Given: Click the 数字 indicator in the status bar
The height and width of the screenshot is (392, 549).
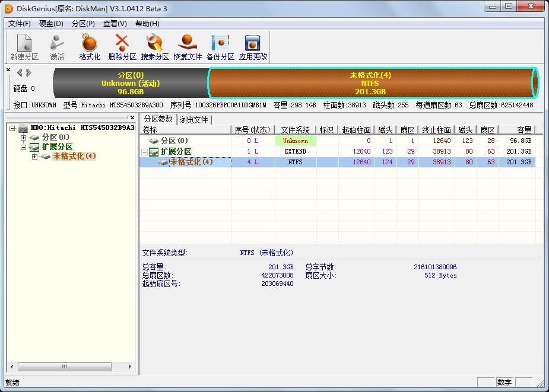Looking at the screenshot, I should coord(504,382).
